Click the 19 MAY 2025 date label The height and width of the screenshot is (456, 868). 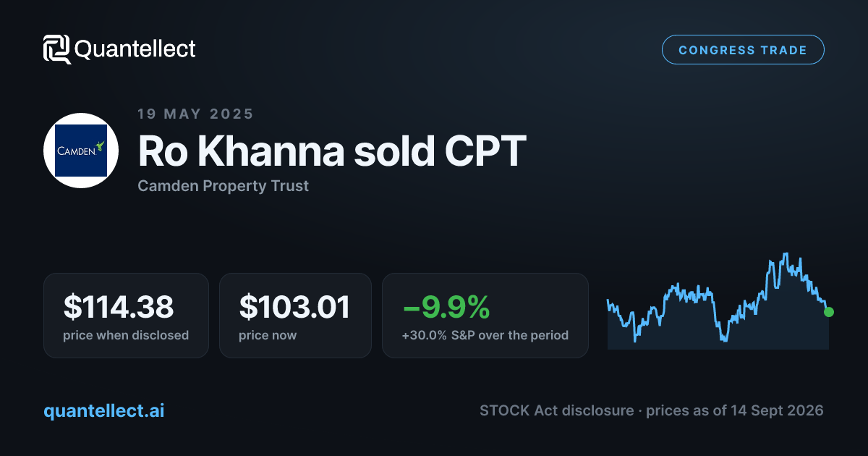tap(195, 114)
